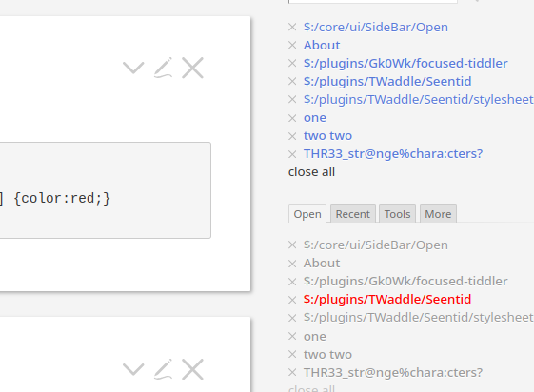The height and width of the screenshot is (392, 534).
Task: Navigate to the red '$:/plugins/TWaddle/Seentid' link
Action: pyautogui.click(x=387, y=299)
